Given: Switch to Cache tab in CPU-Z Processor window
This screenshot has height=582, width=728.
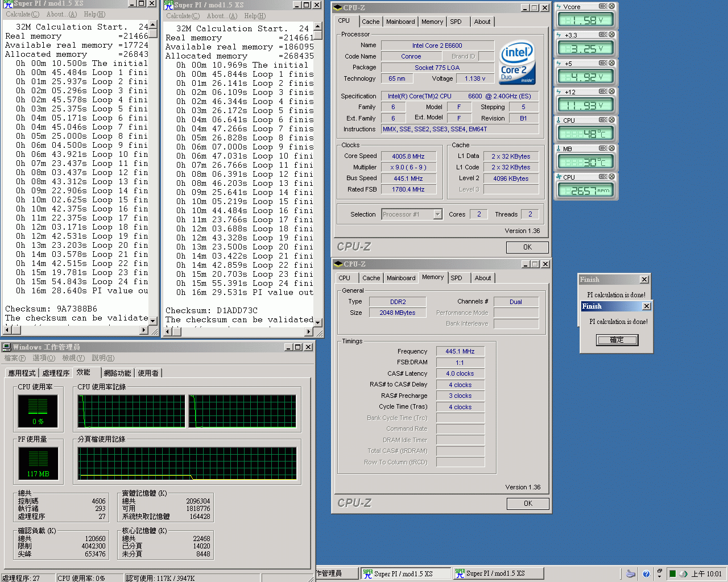Looking at the screenshot, I should pos(370,22).
